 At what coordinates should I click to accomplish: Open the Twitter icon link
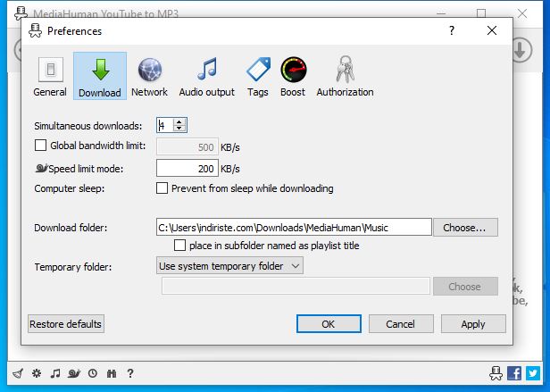tap(533, 373)
